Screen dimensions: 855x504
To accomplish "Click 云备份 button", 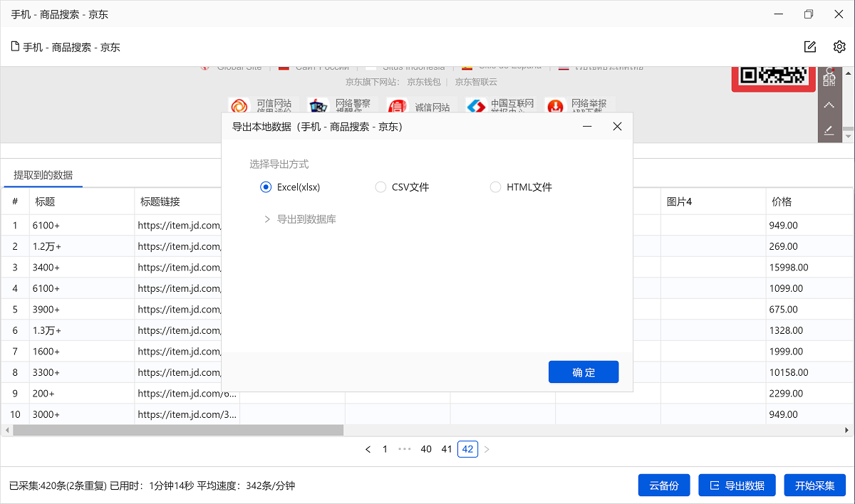I will point(664,485).
